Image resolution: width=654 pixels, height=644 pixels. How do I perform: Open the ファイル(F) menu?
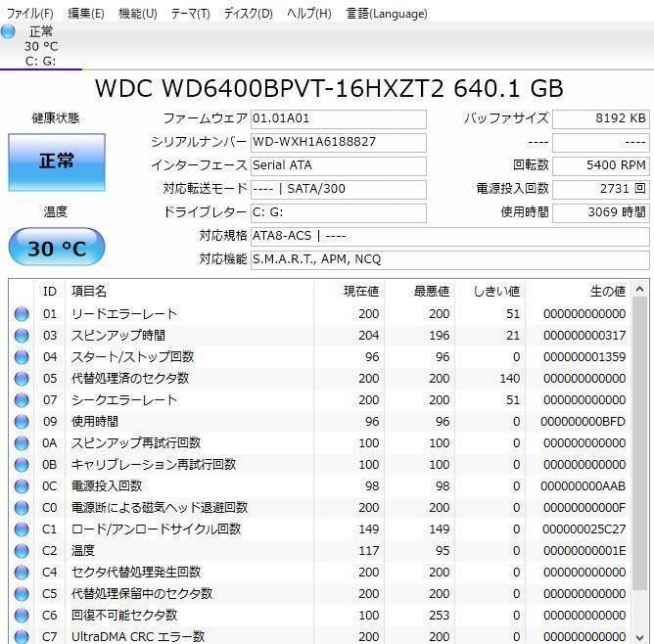[x=30, y=14]
